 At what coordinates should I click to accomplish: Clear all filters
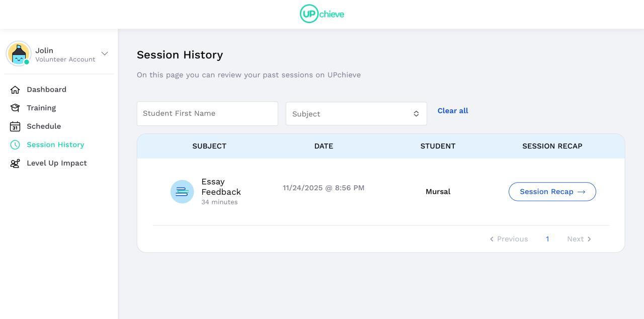pyautogui.click(x=453, y=111)
